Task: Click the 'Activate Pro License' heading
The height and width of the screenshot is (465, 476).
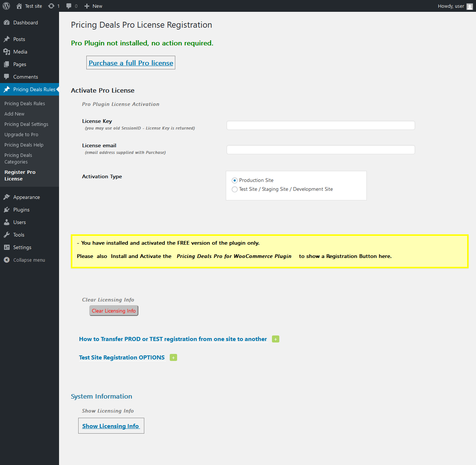Action: 103,90
